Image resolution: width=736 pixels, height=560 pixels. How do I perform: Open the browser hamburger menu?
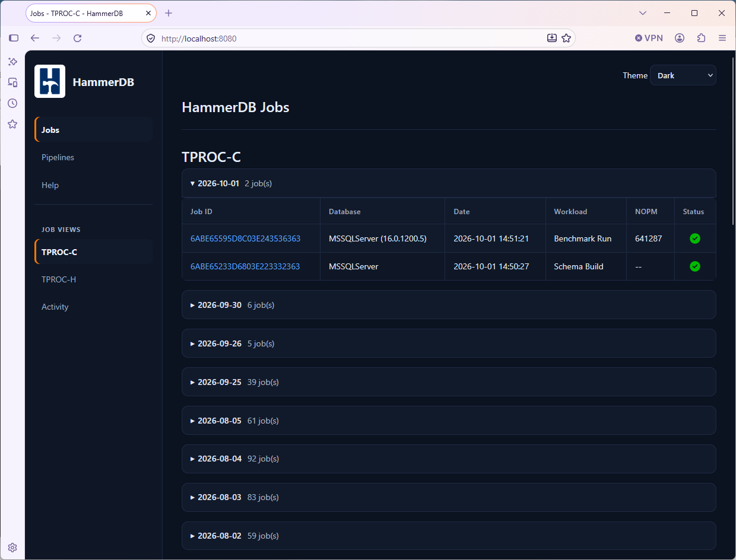tap(722, 38)
